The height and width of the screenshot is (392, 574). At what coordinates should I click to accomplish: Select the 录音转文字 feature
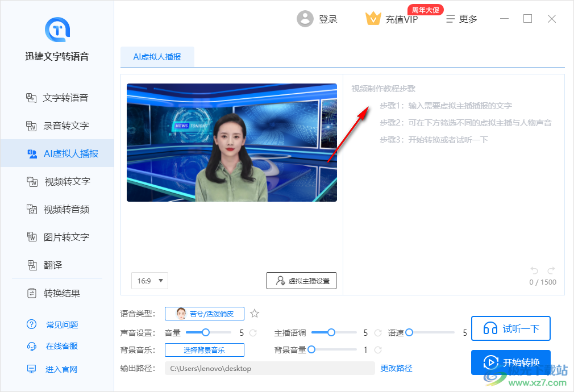tap(57, 125)
